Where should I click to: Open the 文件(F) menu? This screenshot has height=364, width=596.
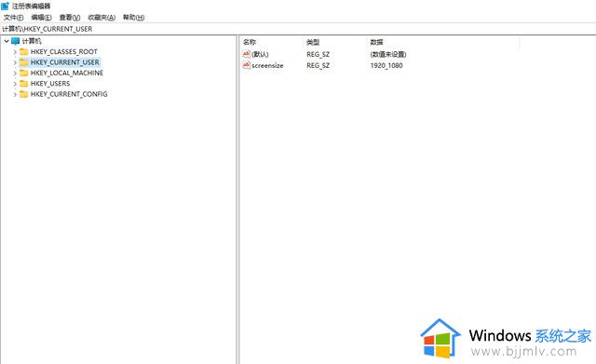[x=13, y=18]
